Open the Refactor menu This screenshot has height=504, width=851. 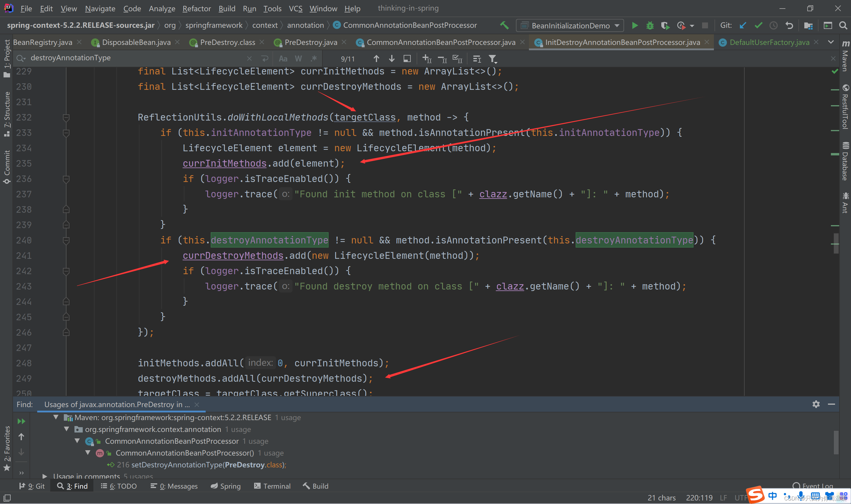tap(196, 9)
